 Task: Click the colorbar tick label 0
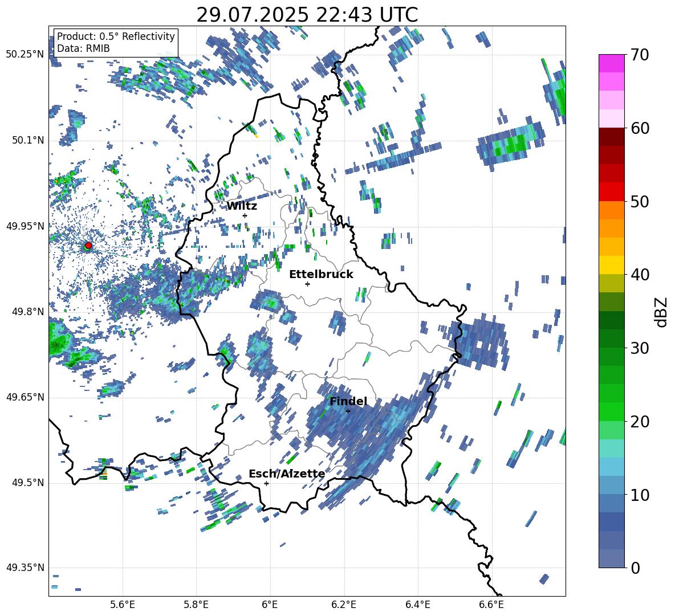coord(636,568)
